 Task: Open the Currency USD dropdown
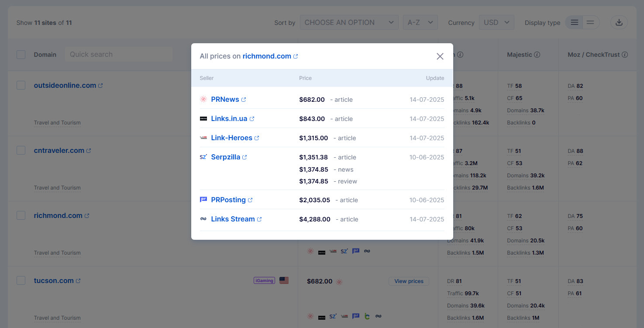496,23
